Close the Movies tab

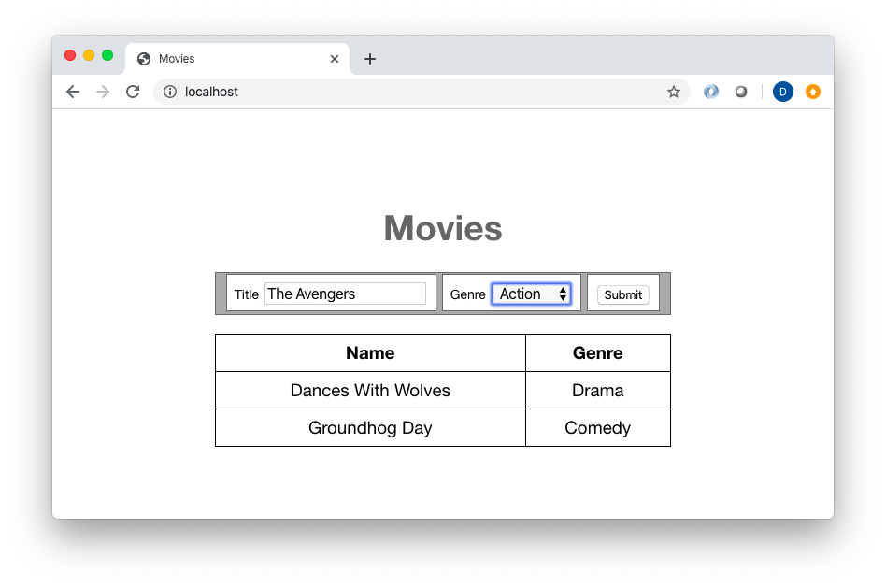point(335,59)
